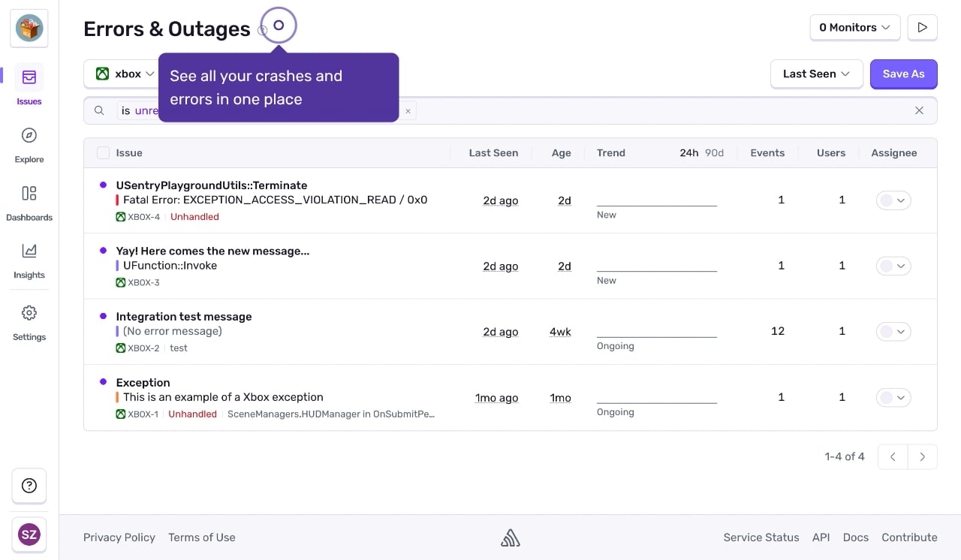Click the organization avatar at top left
Screen dimensions: 961x560
pyautogui.click(x=29, y=29)
